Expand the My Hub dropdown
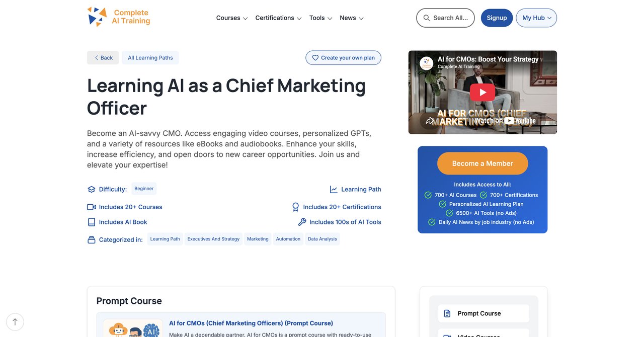The height and width of the screenshot is (337, 644). tap(536, 18)
